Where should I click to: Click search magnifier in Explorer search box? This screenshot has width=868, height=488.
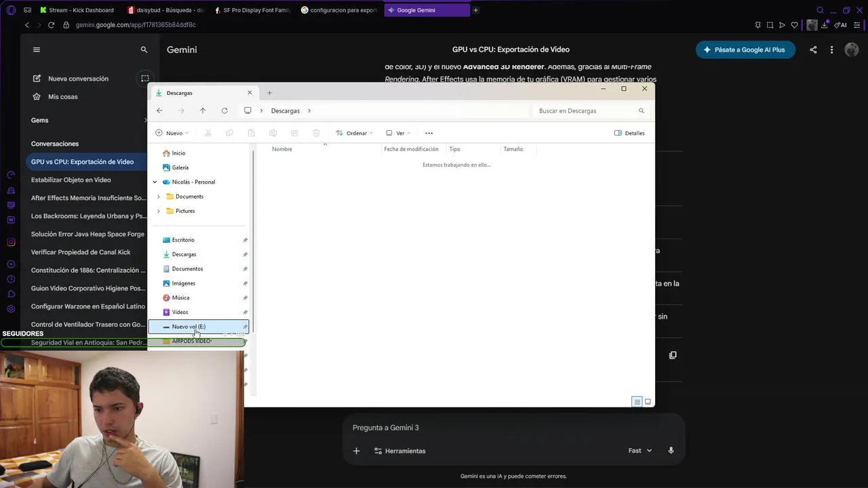[x=641, y=110]
